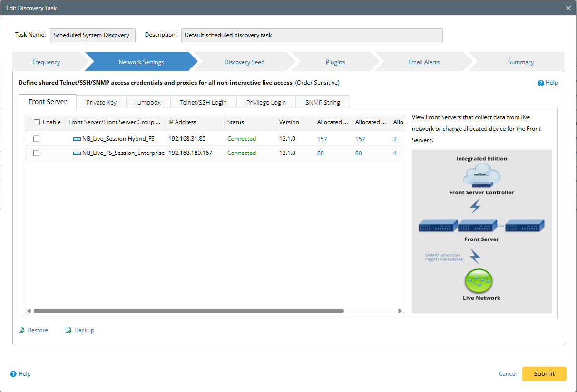Click the NB_Live_FS_Session_Enterprise server icon
Screen dimensions: 577x392
[x=77, y=153]
